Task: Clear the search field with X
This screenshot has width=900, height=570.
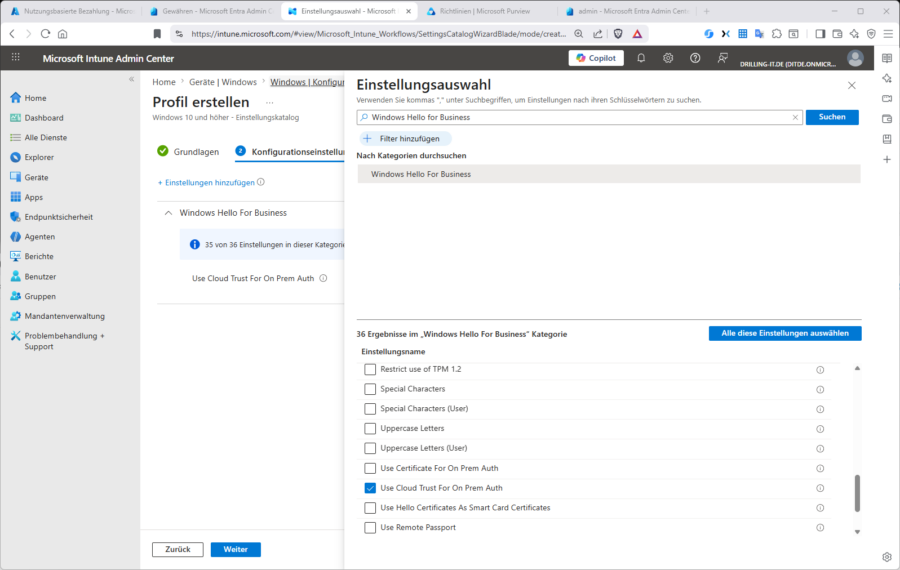Action: click(795, 117)
